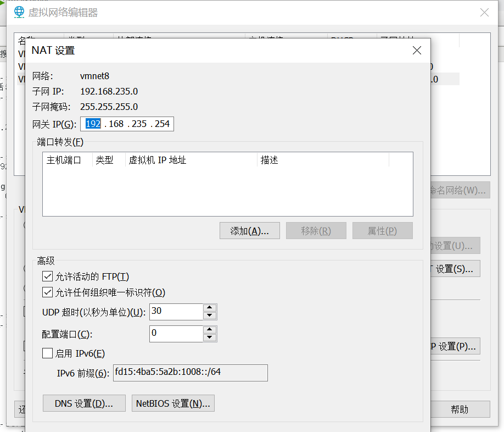Click the 移除(R) button
This screenshot has height=432, width=504.
[316, 231]
